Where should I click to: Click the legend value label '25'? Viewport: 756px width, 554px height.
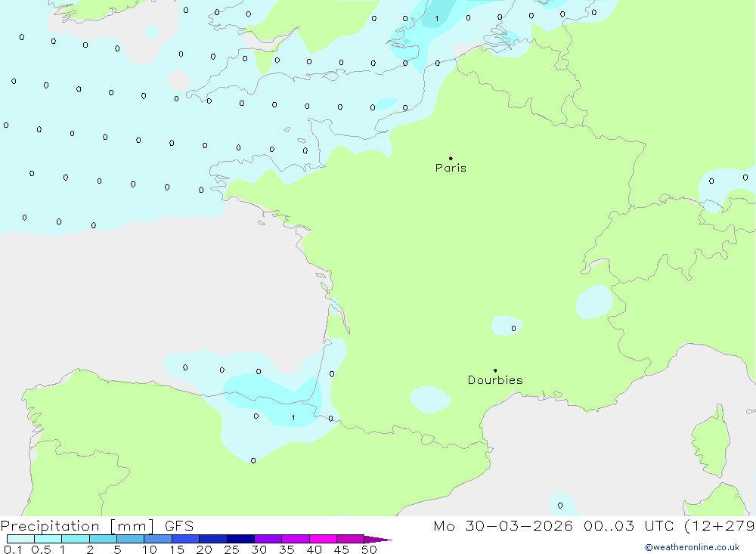(231, 549)
